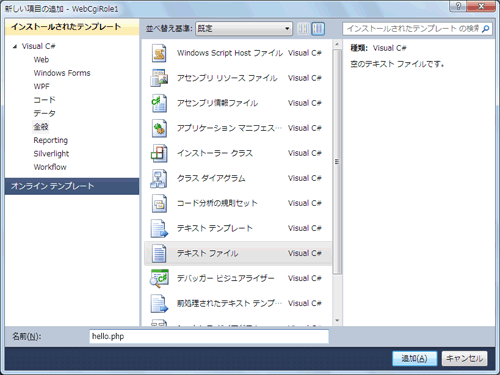The width and height of the screenshot is (500, 375).
Task: Pick the インストーラー クラス template icon
Action: [x=159, y=153]
